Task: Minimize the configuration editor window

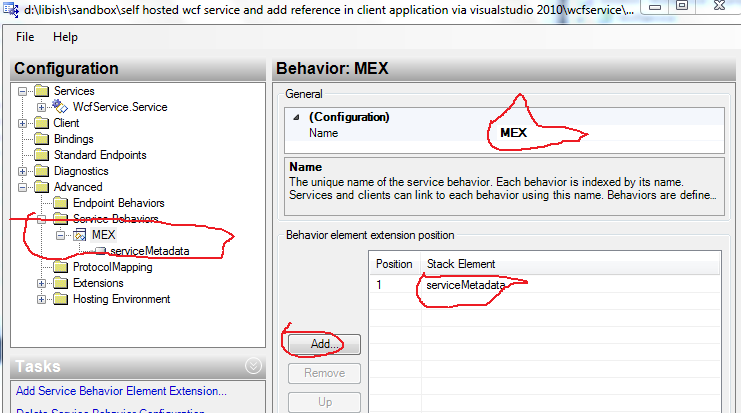Action: [x=655, y=7]
